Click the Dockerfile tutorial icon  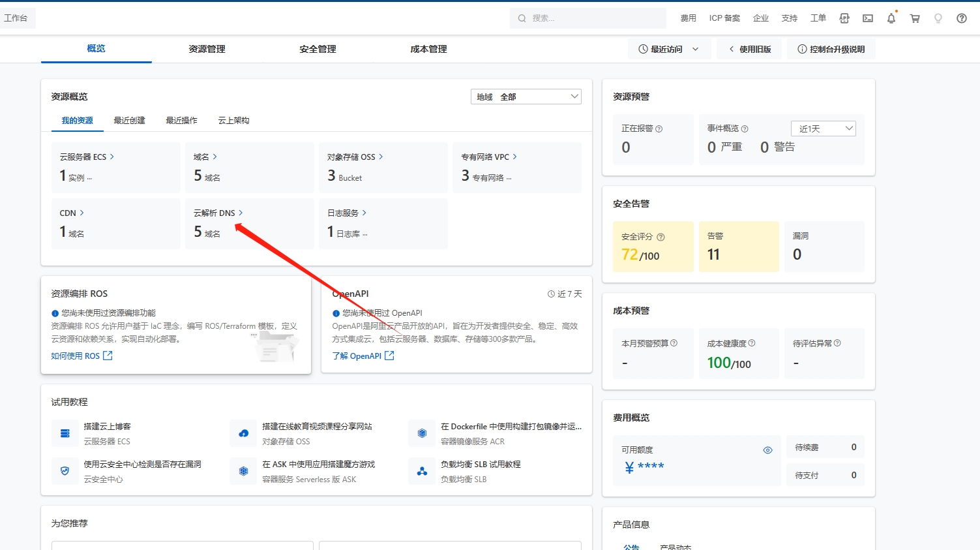point(422,433)
